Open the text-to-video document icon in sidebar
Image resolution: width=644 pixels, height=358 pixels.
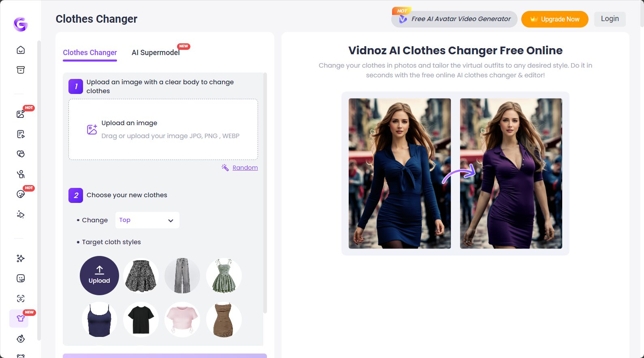click(x=21, y=134)
